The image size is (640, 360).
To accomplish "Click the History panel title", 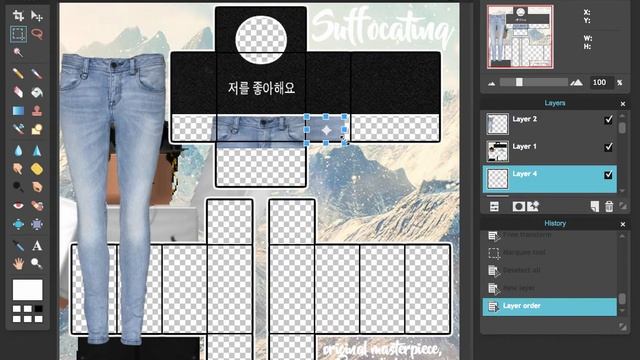I will point(555,223).
